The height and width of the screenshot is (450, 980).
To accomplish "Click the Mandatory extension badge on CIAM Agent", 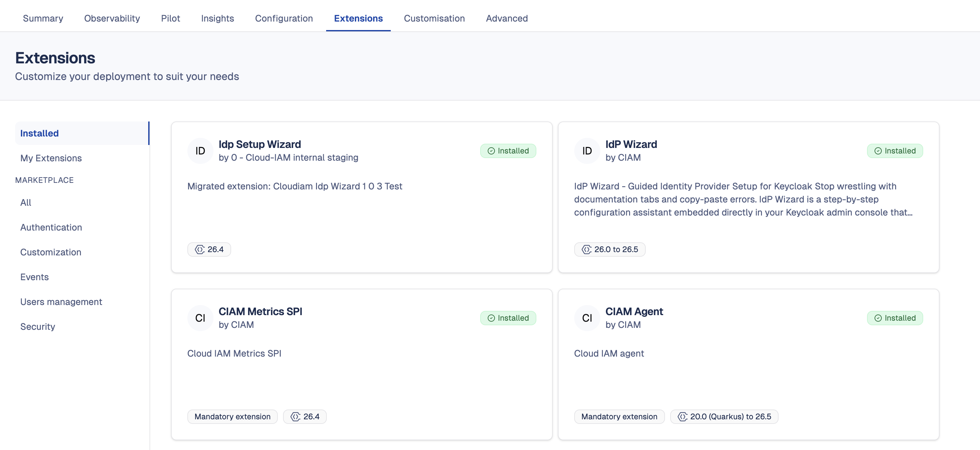I will point(619,416).
